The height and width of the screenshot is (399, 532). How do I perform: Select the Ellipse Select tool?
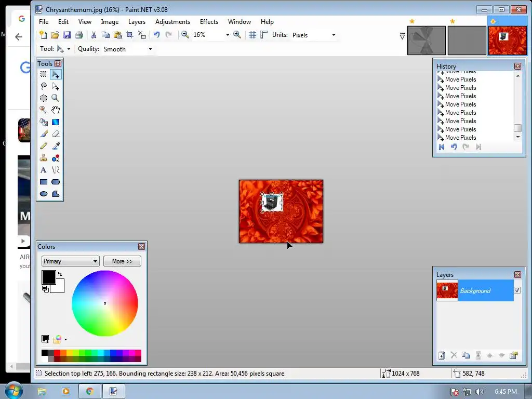click(44, 98)
